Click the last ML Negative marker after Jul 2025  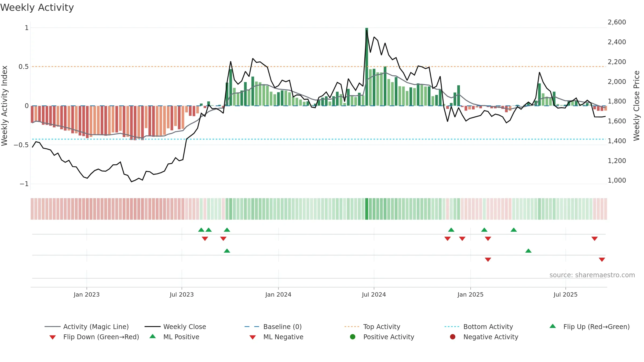pos(602,260)
